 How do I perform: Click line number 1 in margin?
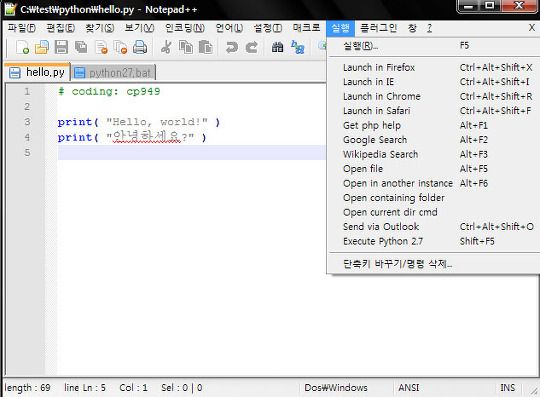point(27,92)
